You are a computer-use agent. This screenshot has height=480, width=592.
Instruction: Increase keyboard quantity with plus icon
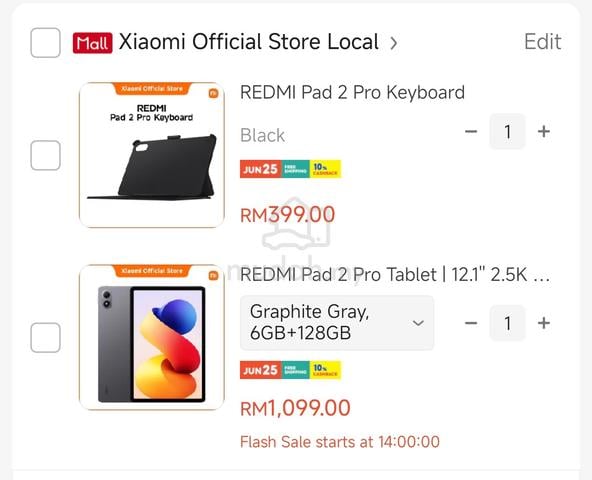(x=544, y=131)
